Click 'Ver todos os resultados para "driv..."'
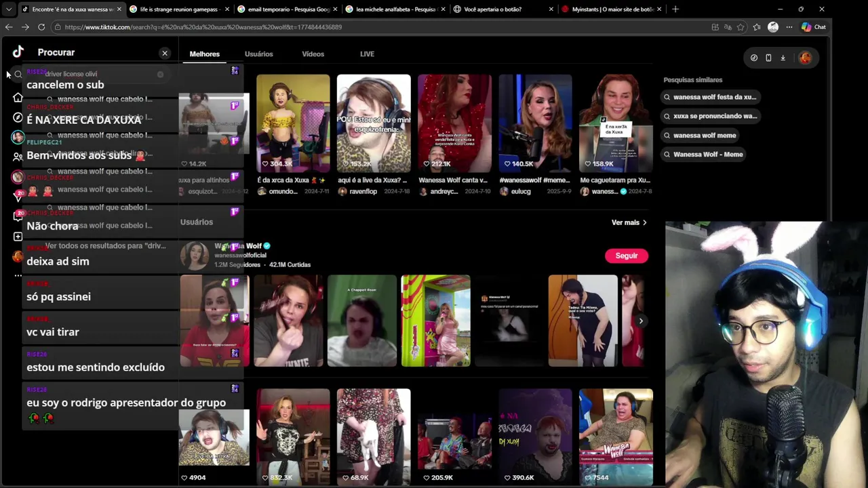The height and width of the screenshot is (488, 868). pos(105,245)
